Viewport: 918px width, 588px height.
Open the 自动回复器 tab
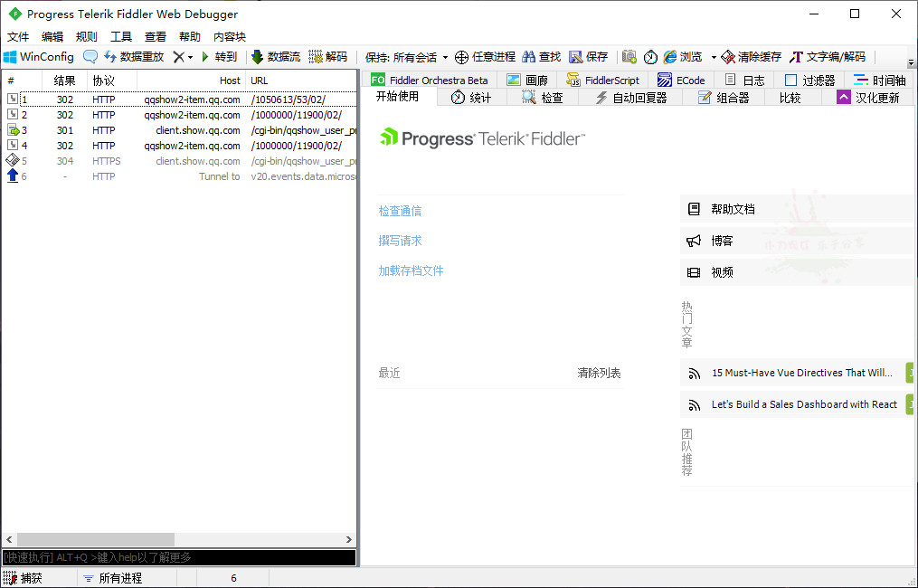(x=631, y=98)
